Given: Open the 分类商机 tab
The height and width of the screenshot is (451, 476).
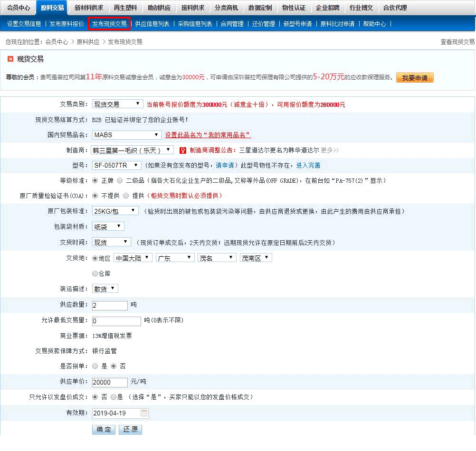Looking at the screenshot, I should point(226,8).
